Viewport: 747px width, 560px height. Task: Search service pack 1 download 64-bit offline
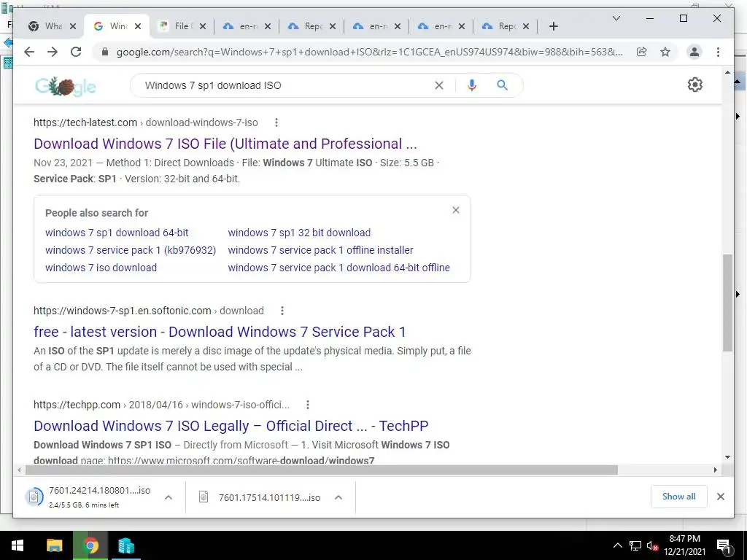(338, 268)
